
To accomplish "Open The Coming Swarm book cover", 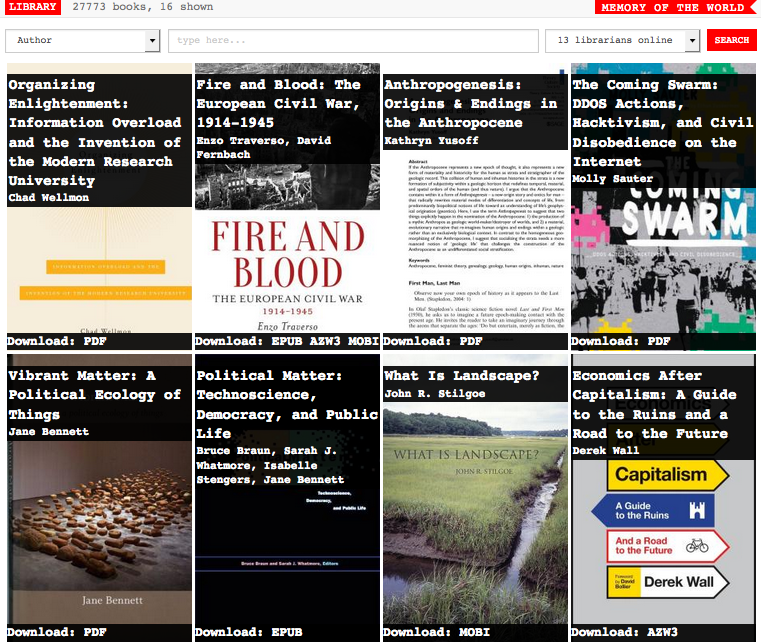I will click(663, 260).
